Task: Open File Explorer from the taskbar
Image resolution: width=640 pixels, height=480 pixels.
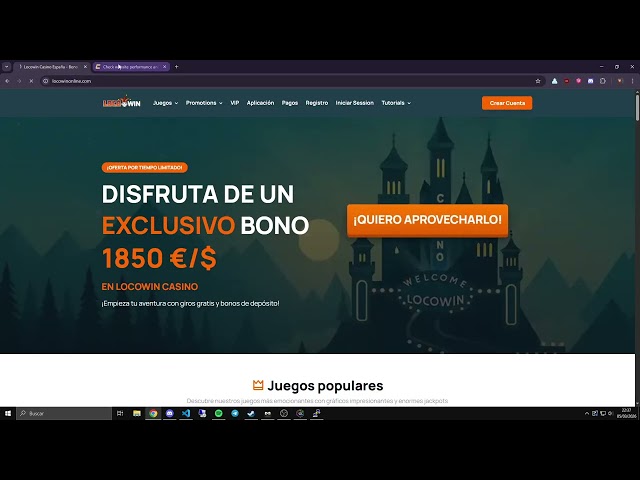Action: pyautogui.click(x=137, y=413)
